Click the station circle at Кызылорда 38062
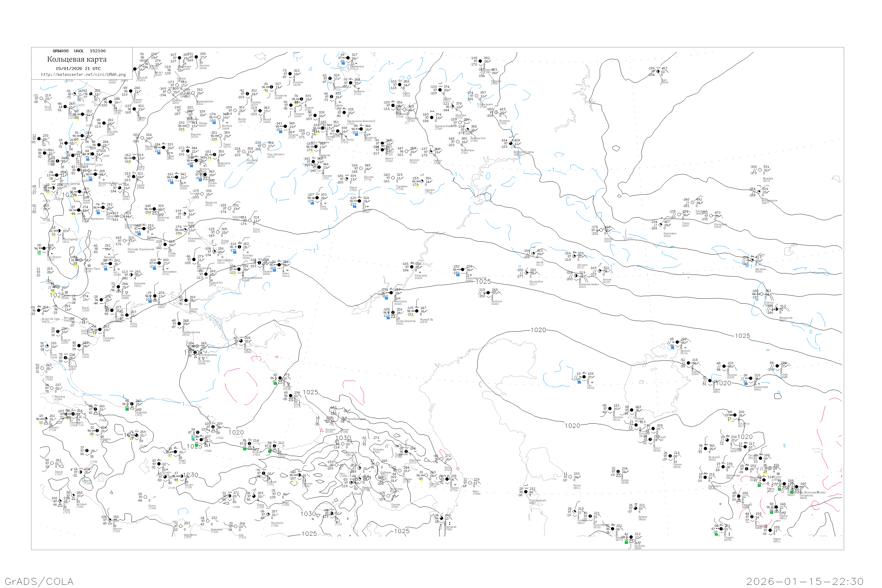 point(751,378)
